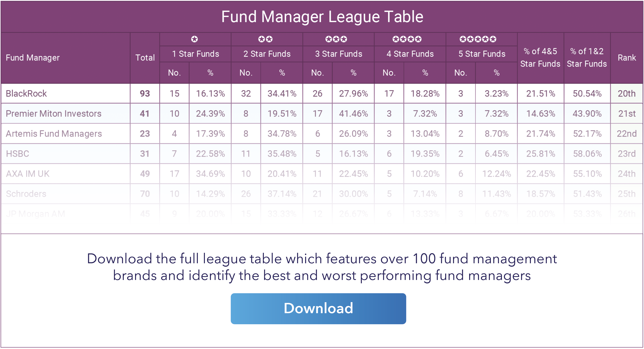This screenshot has height=349, width=644.
Task: Select the % of 4&5 Star Funds header
Action: [540, 58]
